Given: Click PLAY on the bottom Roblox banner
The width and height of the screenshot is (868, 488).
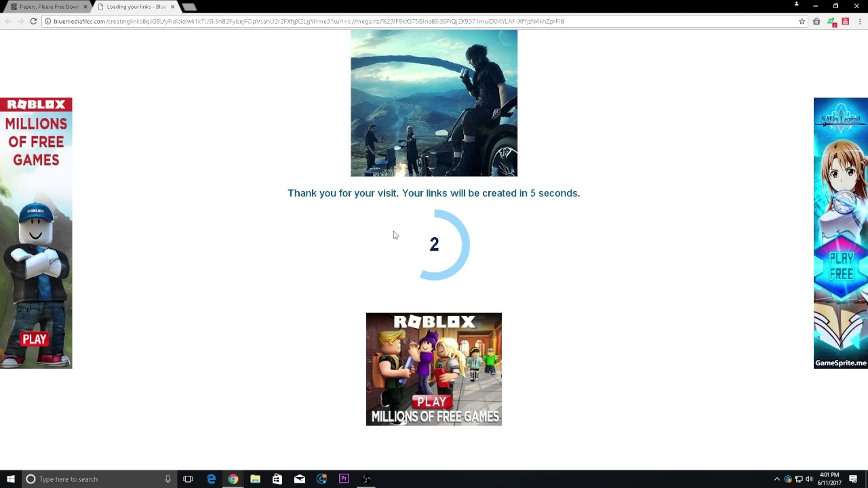Looking at the screenshot, I should click(431, 402).
